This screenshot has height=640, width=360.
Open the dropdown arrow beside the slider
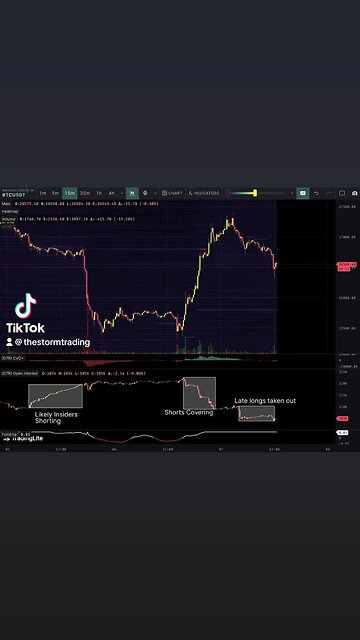[291, 193]
